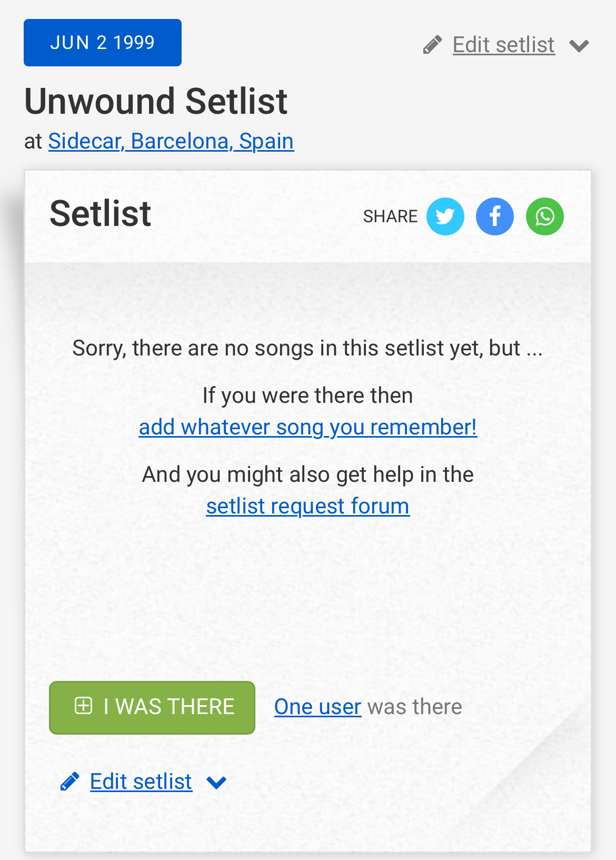Click the SHARE label text
This screenshot has height=860, width=616.
[x=390, y=216]
